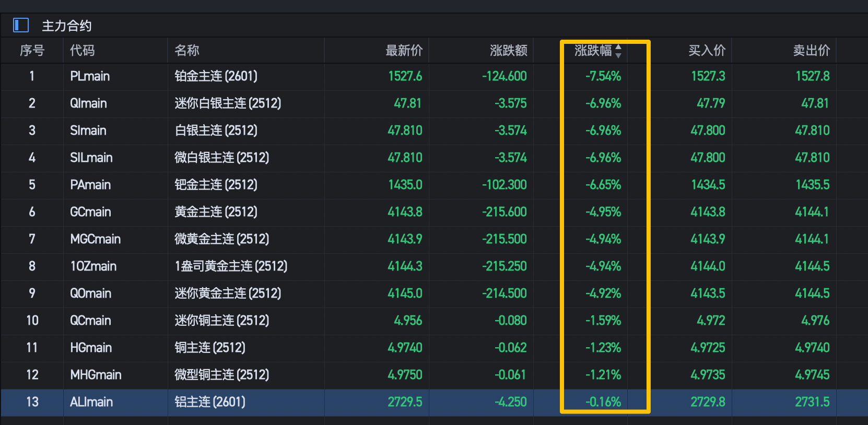The image size is (868, 425).
Task: Click the 名称 column header
Action: point(187,51)
